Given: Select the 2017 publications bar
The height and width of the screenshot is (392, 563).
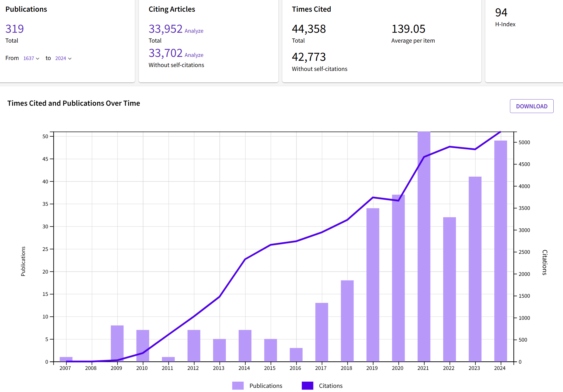Looking at the screenshot, I should pos(322,332).
